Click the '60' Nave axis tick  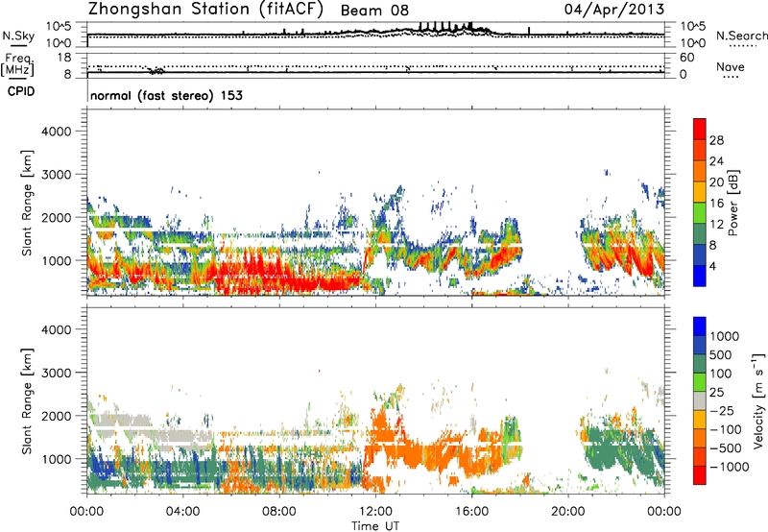pyautogui.click(x=686, y=58)
